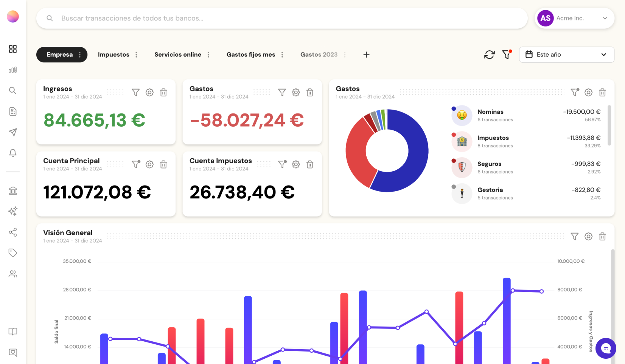Viewport: 625px width, 364px height.
Task: Select the Gastos 2023 tab
Action: click(x=319, y=54)
